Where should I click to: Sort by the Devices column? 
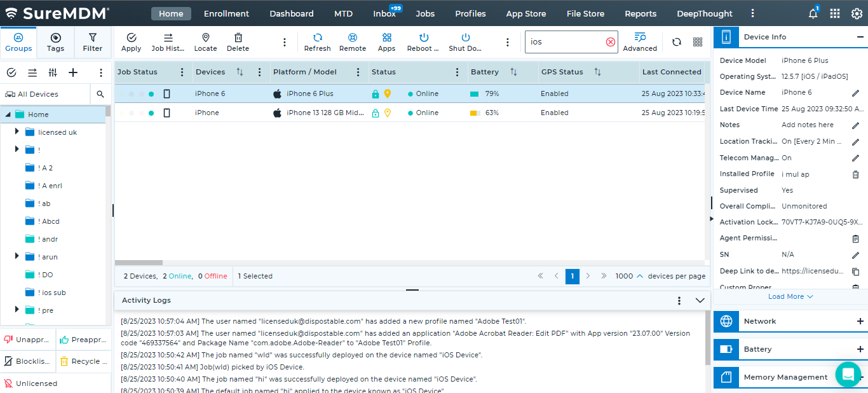tap(240, 72)
